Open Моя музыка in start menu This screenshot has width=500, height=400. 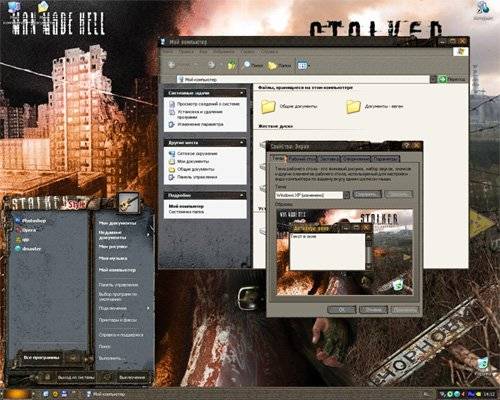(113, 258)
